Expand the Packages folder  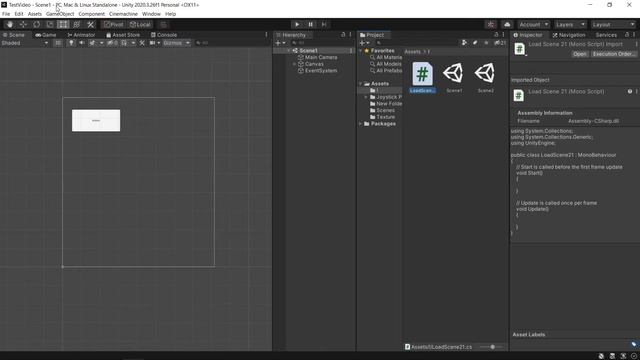tap(360, 124)
